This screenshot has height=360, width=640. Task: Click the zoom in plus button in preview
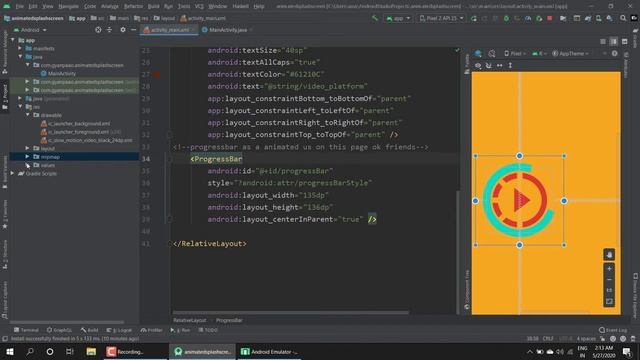point(609,269)
